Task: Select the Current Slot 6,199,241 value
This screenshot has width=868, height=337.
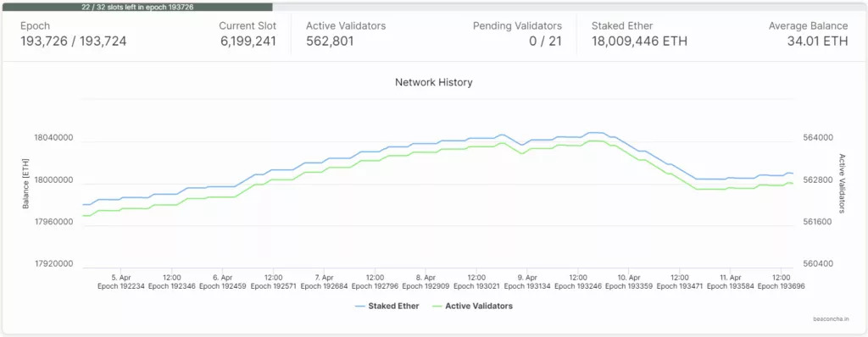Action: [x=248, y=41]
